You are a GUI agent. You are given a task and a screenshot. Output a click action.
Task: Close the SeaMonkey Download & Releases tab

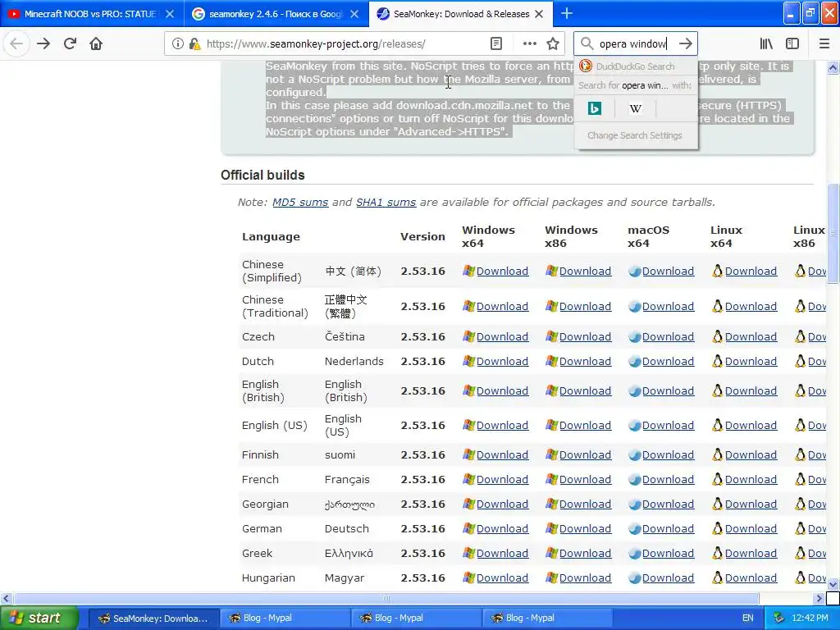[x=540, y=14]
